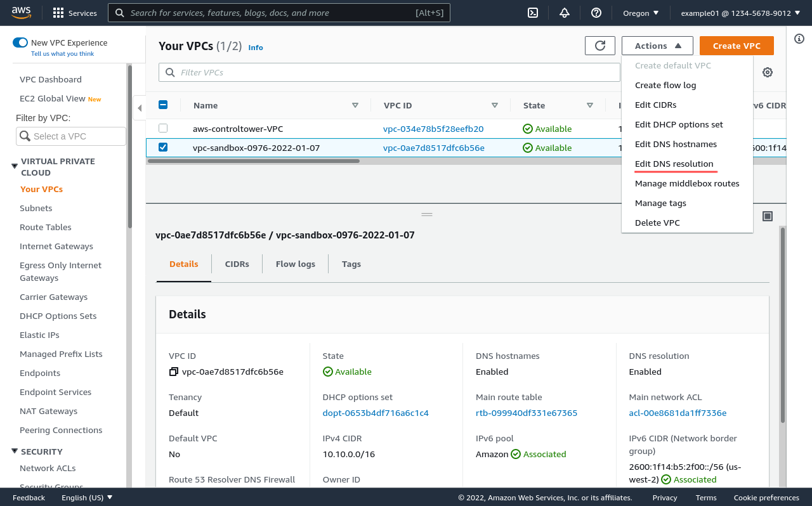812x506 pixels.
Task: Switch to the CIDRs tab
Action: click(x=237, y=264)
